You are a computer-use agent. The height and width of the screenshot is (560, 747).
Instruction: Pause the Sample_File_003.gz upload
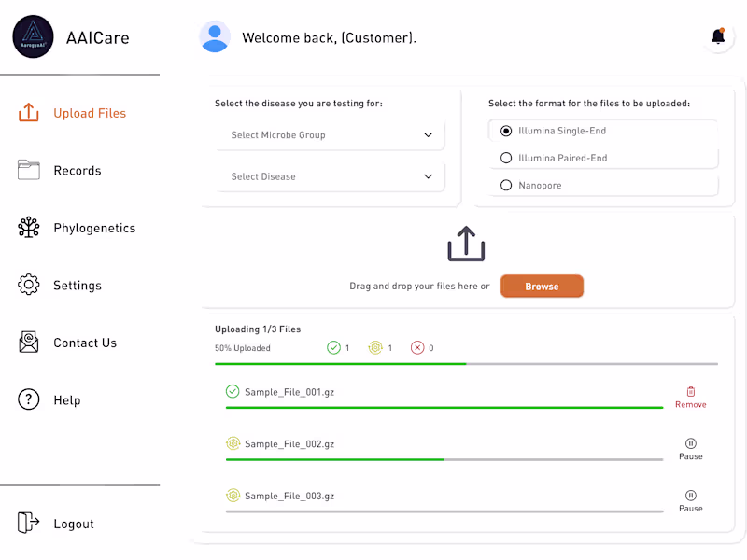(691, 497)
